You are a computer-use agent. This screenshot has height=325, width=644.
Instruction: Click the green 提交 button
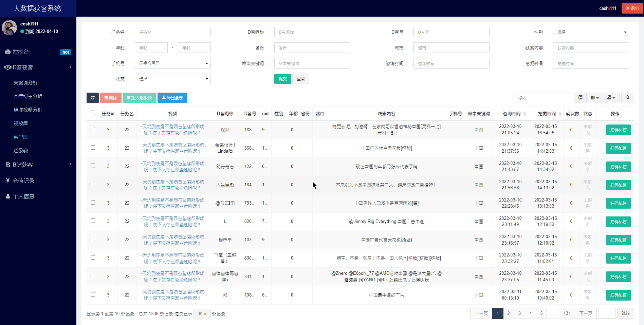tap(282, 79)
